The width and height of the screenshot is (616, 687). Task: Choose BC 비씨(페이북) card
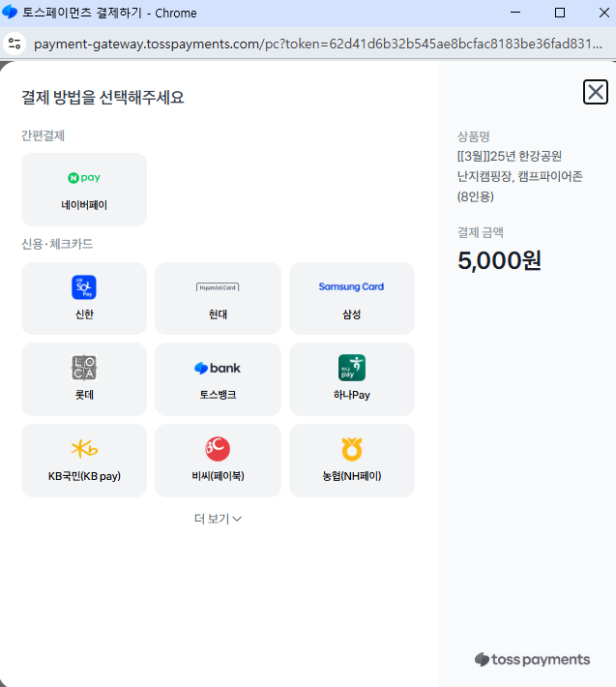point(218,460)
